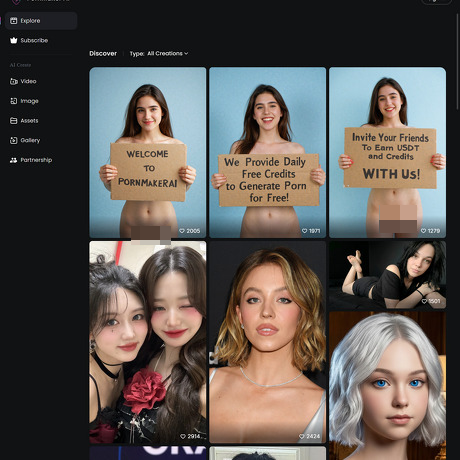Like the selfie image with 2914 hearts
The width and height of the screenshot is (460, 460).
pos(183,436)
